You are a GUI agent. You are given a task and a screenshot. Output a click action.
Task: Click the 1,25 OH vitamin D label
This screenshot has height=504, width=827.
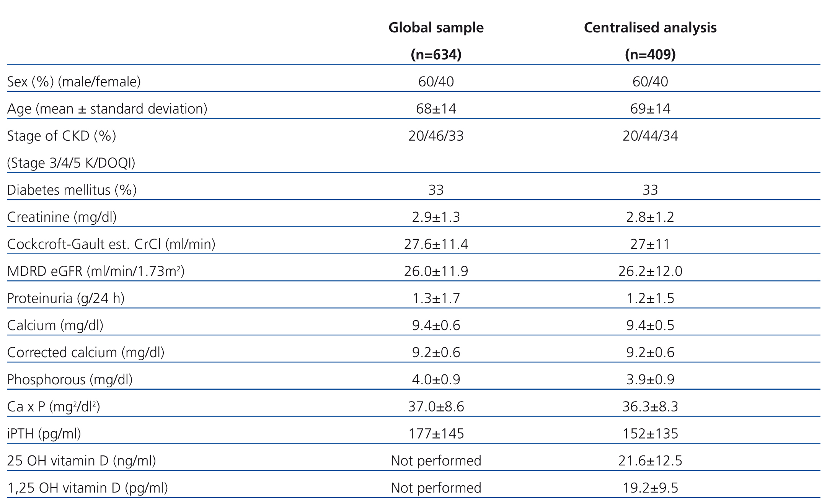(x=87, y=488)
